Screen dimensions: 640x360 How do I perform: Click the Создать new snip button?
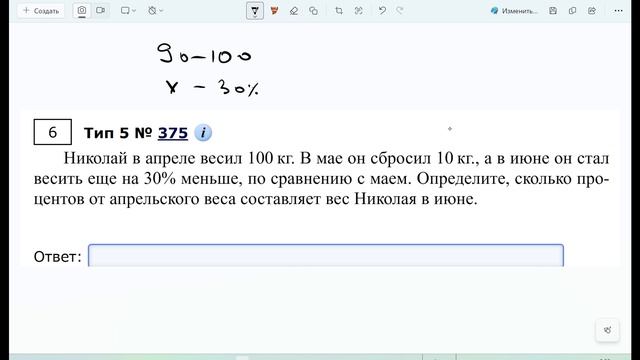(x=41, y=11)
